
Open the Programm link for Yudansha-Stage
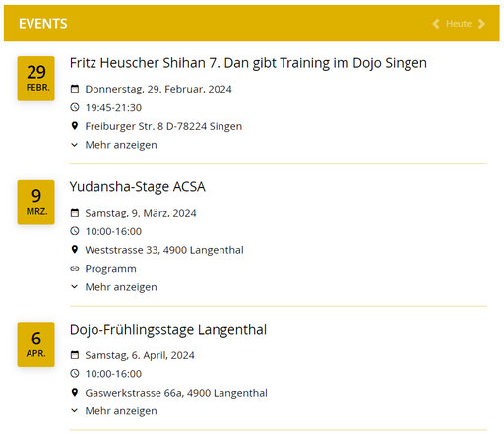click(x=110, y=269)
